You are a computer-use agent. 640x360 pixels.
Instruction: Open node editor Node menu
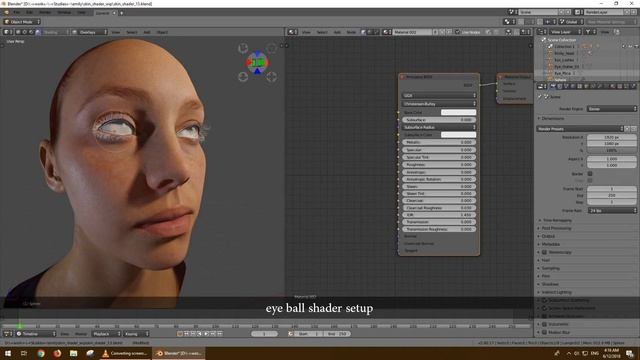click(351, 32)
